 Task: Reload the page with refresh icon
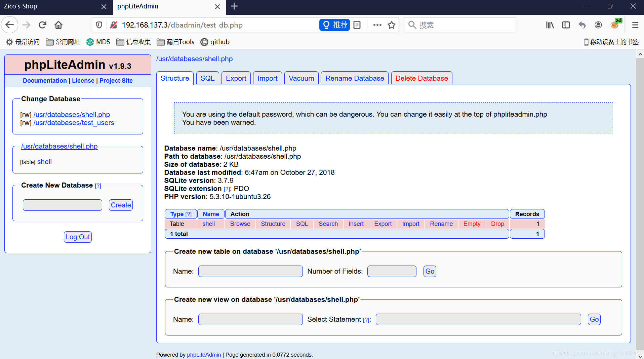click(x=42, y=25)
